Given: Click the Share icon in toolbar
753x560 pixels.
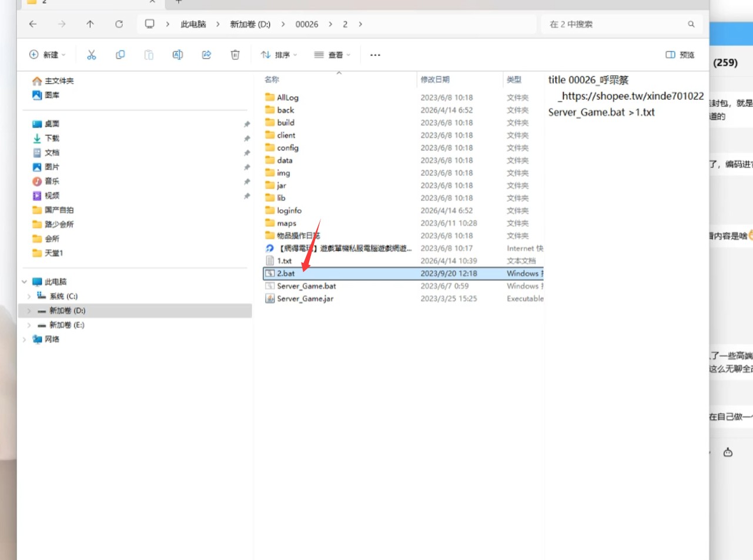Looking at the screenshot, I should [206, 55].
